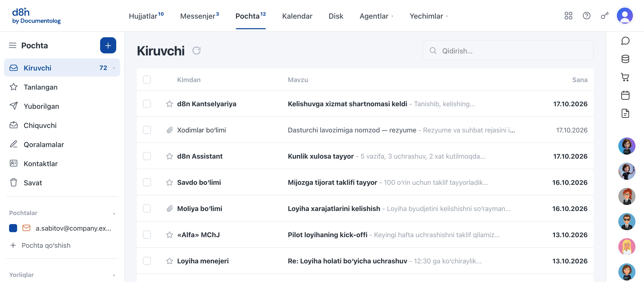The width and height of the screenshot is (644, 282).
Task: Star the «Alfa» MChJ email
Action: (170, 235)
